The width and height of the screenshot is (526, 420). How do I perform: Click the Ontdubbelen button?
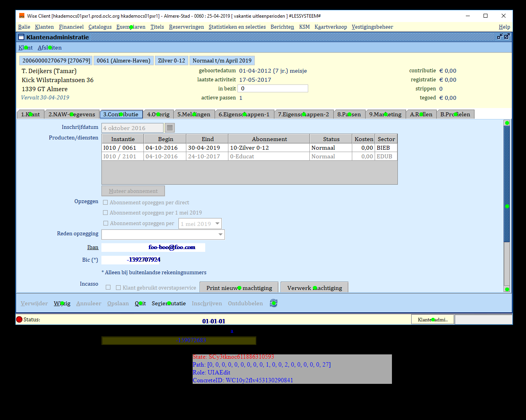(245, 303)
